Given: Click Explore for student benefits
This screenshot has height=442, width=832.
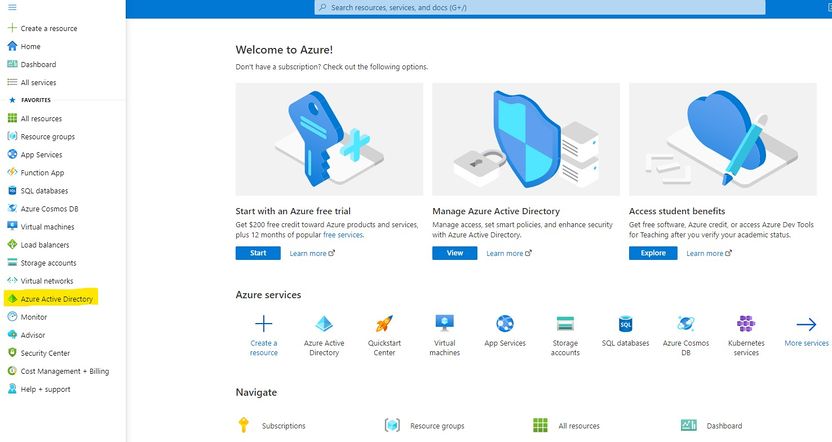Looking at the screenshot, I should click(652, 253).
